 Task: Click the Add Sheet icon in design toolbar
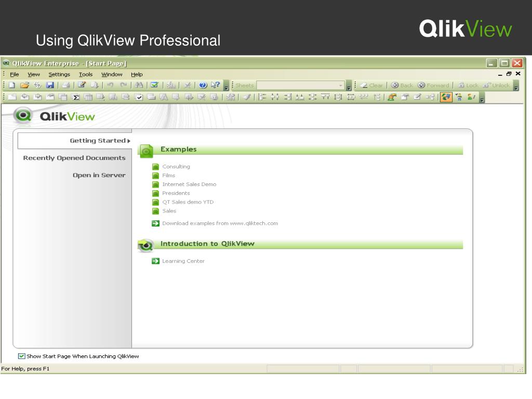(x=12, y=97)
